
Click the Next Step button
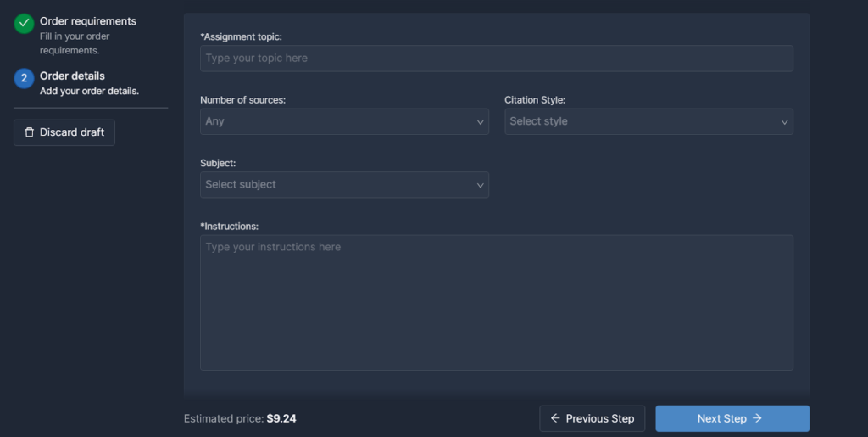pos(732,418)
